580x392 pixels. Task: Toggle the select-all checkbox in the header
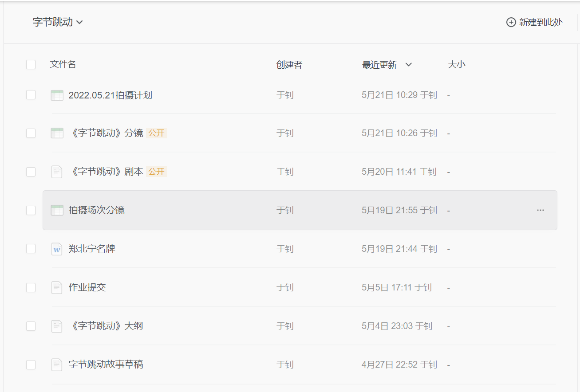[31, 65]
